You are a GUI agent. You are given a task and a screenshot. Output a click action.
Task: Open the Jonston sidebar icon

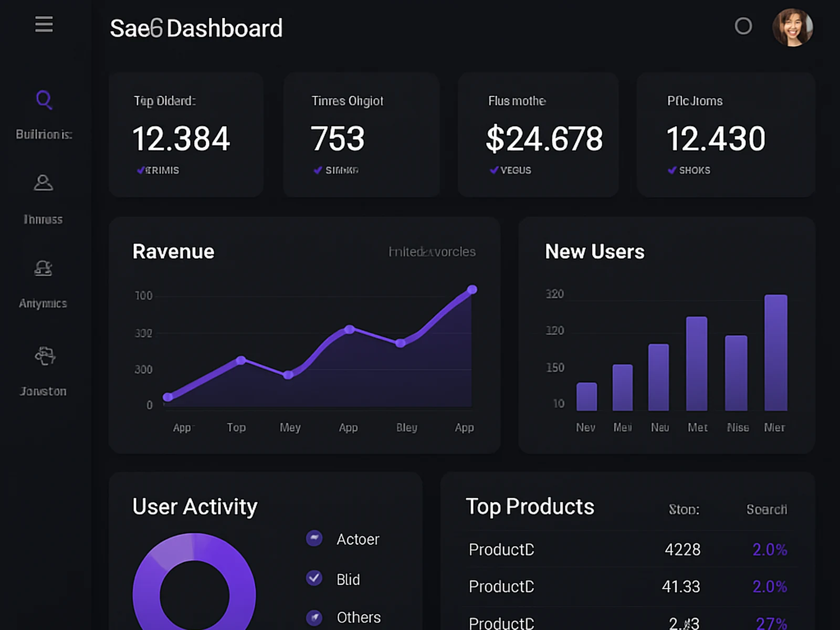(x=45, y=355)
